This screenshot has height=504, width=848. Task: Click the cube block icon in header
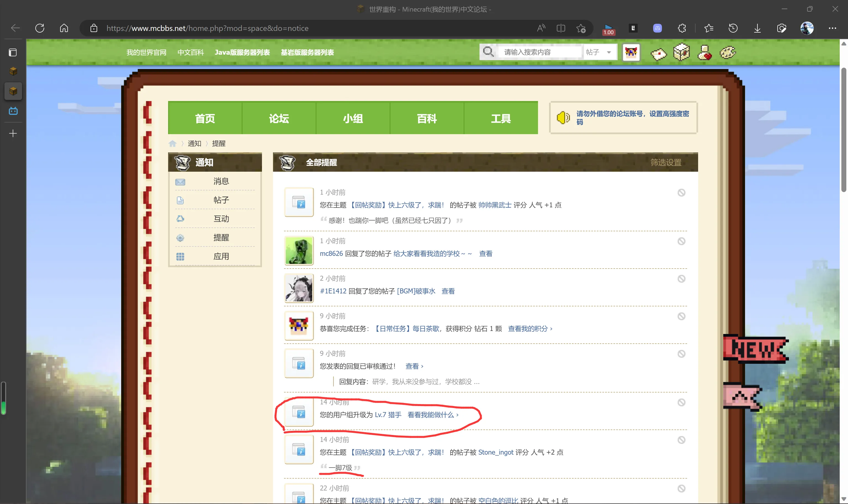click(682, 52)
